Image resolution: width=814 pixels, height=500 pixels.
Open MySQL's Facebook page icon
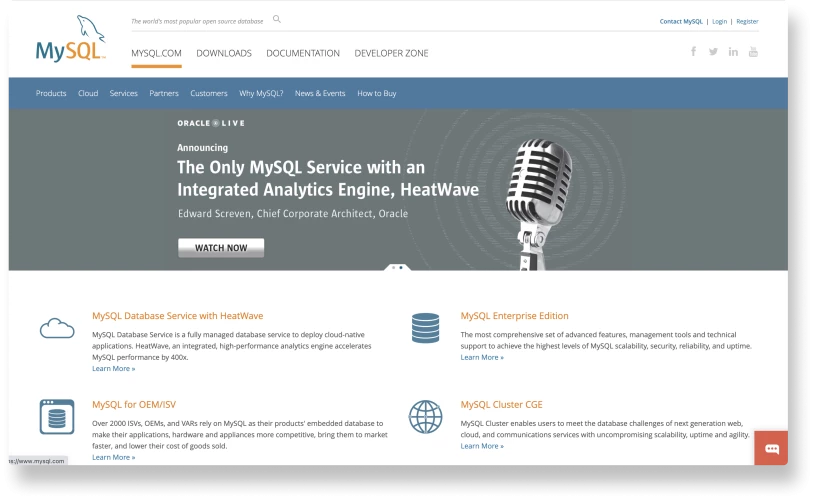point(693,51)
